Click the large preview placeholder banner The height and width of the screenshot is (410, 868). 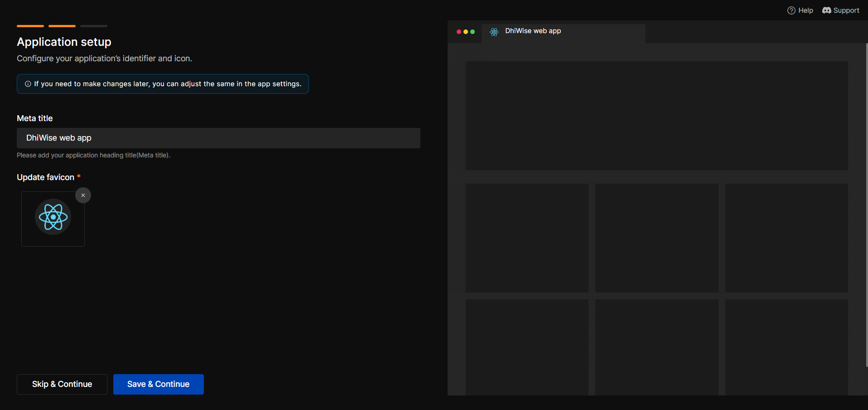[657, 116]
